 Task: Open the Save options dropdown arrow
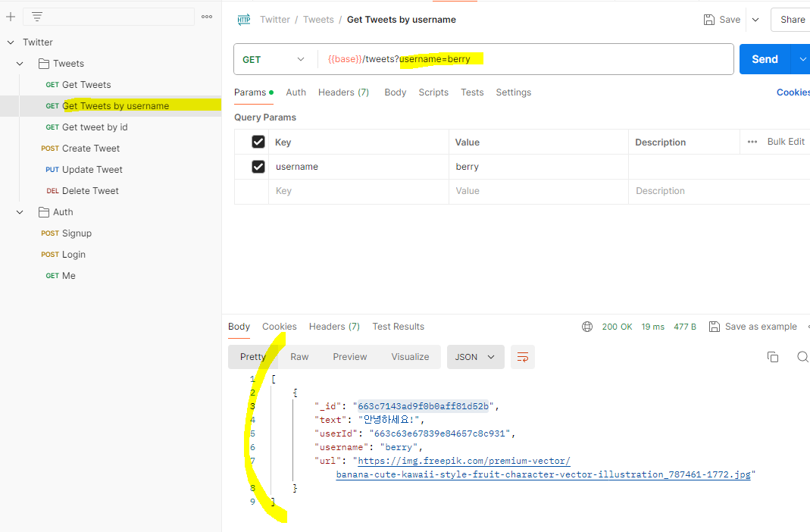click(755, 20)
